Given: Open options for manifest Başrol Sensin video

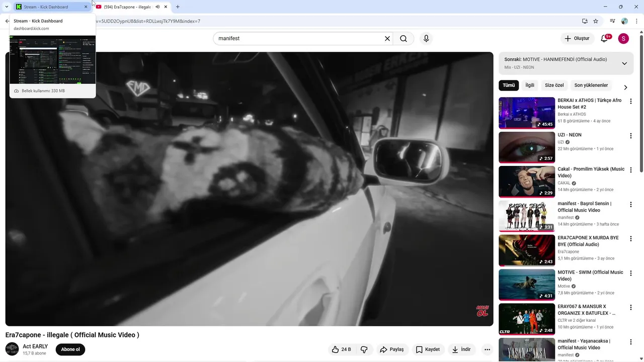Looking at the screenshot, I should 630,205.
